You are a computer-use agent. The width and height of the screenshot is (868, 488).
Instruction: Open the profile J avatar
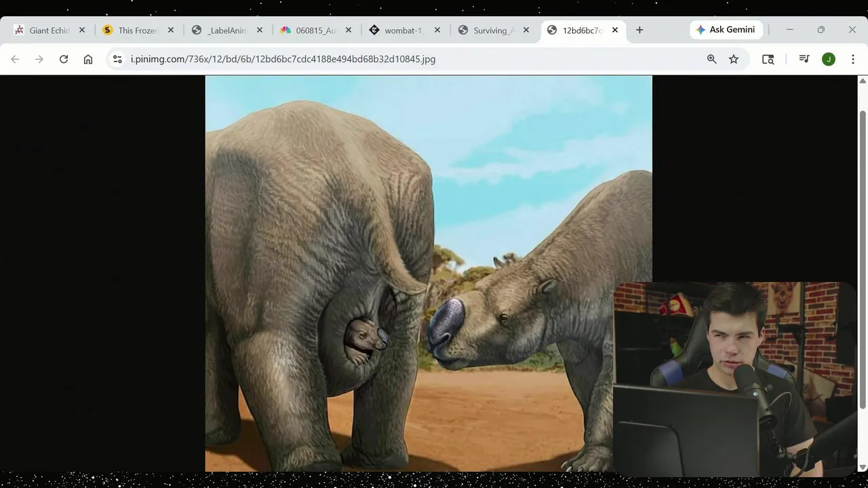(829, 59)
